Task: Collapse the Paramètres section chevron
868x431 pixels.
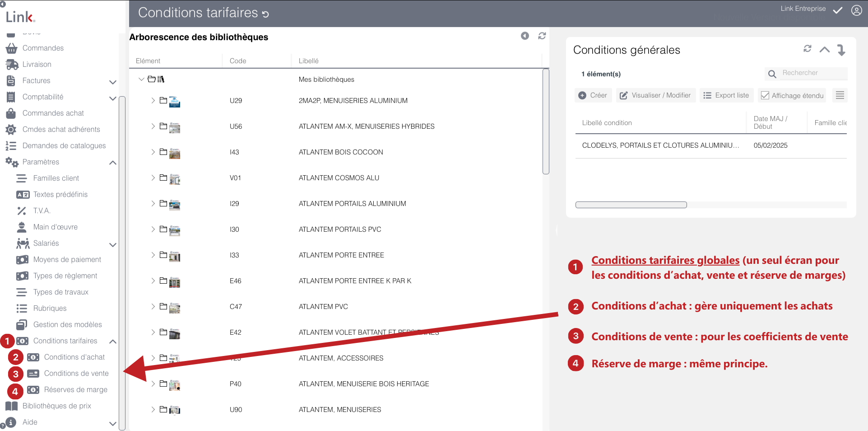Action: point(113,163)
